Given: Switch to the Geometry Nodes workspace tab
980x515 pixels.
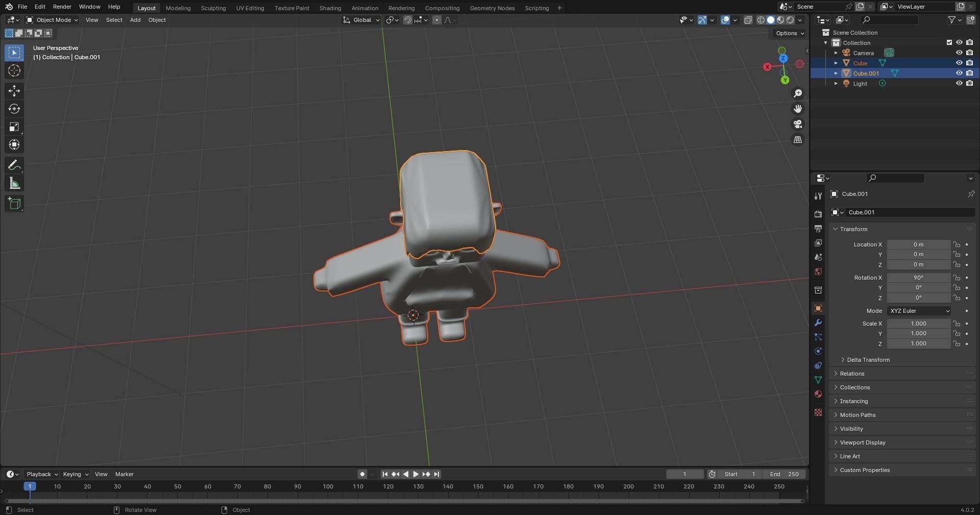Looking at the screenshot, I should pos(492,8).
